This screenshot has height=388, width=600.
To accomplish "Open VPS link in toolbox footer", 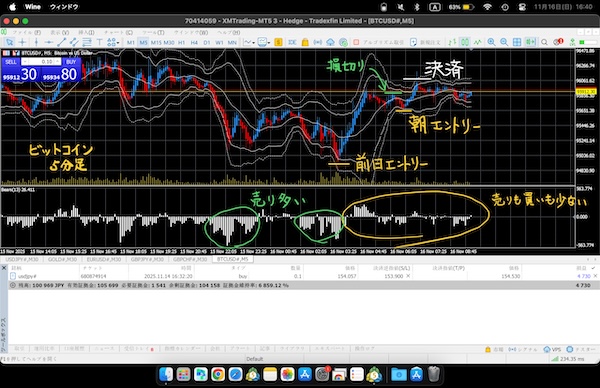I will click(x=552, y=349).
